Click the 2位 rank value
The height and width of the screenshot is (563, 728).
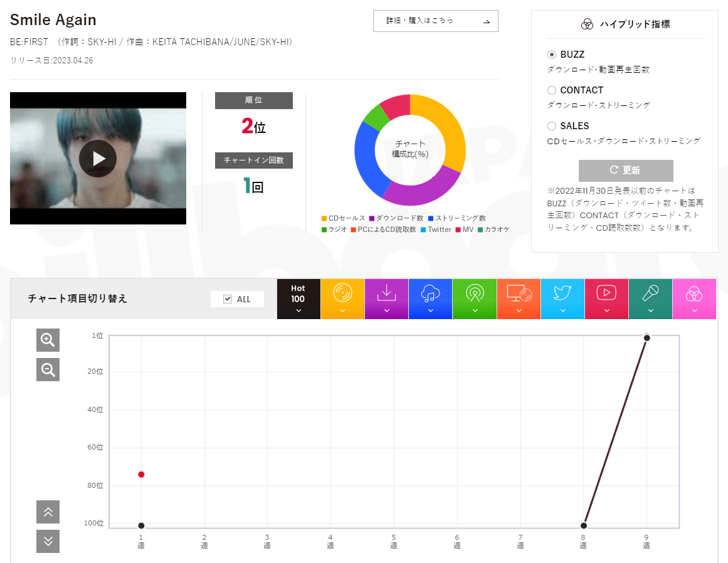pyautogui.click(x=253, y=126)
